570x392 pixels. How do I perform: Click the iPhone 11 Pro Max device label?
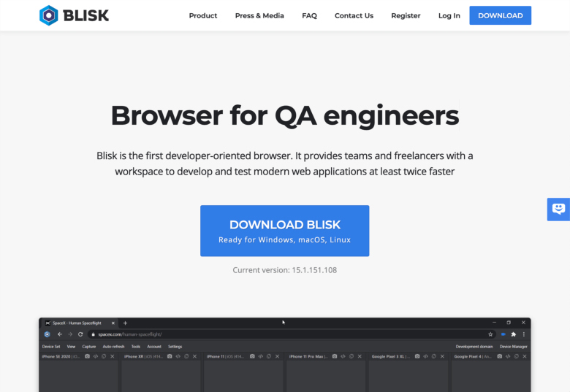[x=308, y=356]
